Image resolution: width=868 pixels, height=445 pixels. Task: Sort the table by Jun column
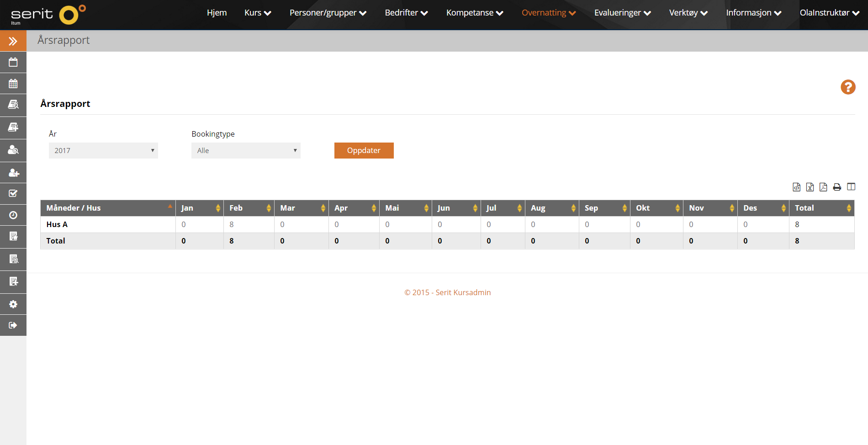pyautogui.click(x=456, y=208)
